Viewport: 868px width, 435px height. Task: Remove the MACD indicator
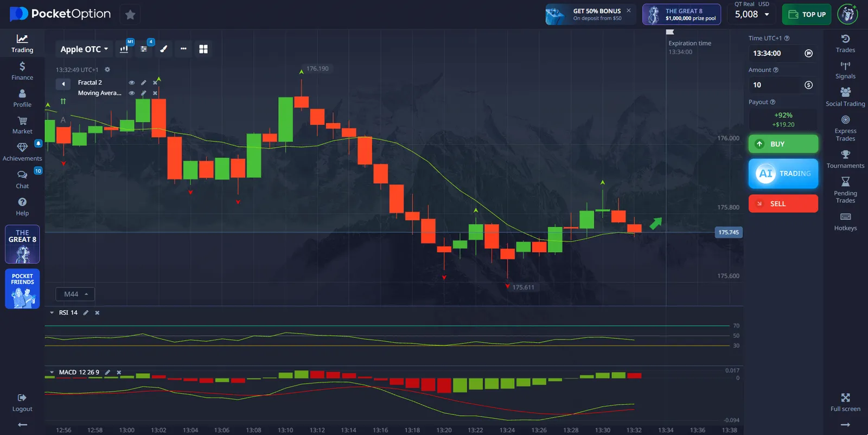(119, 373)
